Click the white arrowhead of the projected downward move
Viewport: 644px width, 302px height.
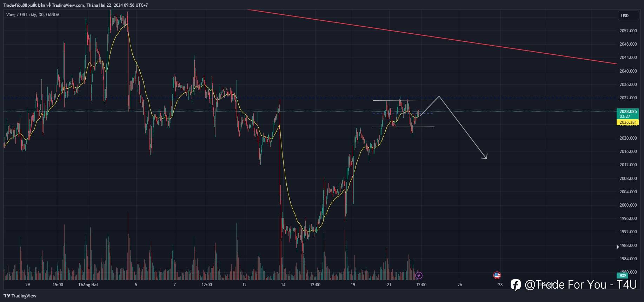[x=485, y=157]
